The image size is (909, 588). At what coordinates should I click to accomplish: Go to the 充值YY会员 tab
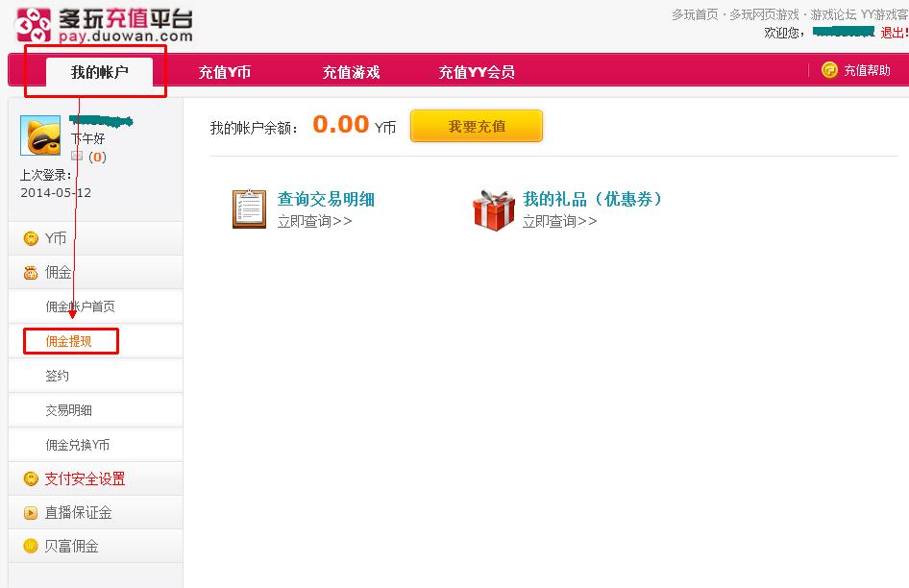click(x=477, y=72)
